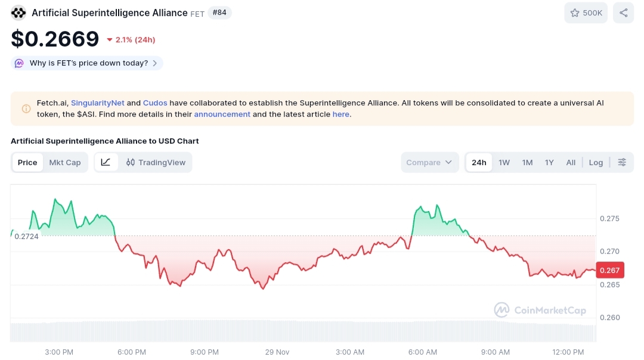Screen dimensions: 644x360
Task: Open the announcement link
Action: [x=222, y=114]
